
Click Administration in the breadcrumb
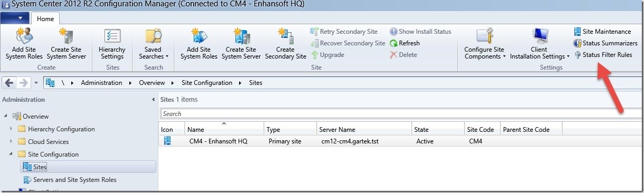(101, 83)
